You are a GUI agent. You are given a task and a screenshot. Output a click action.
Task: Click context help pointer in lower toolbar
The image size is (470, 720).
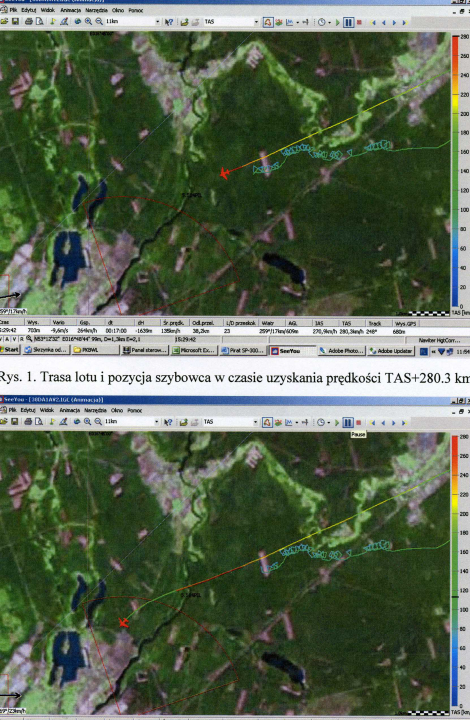pyautogui.click(x=168, y=422)
